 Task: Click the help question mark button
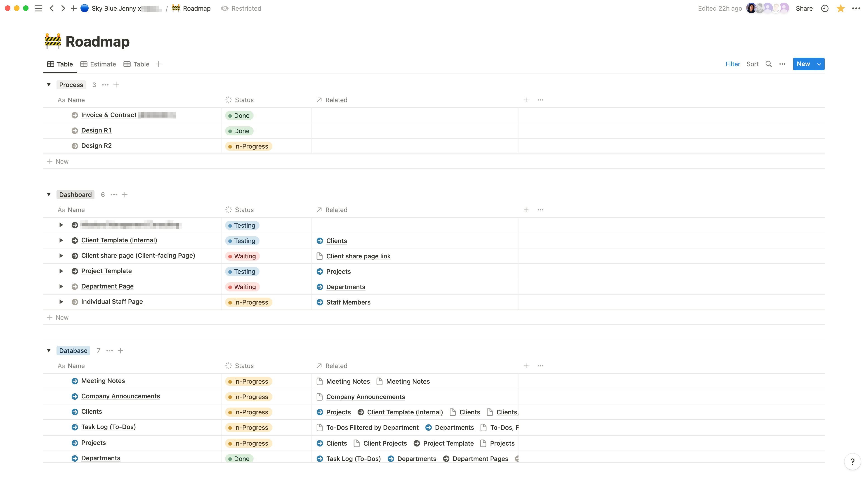[x=852, y=461]
